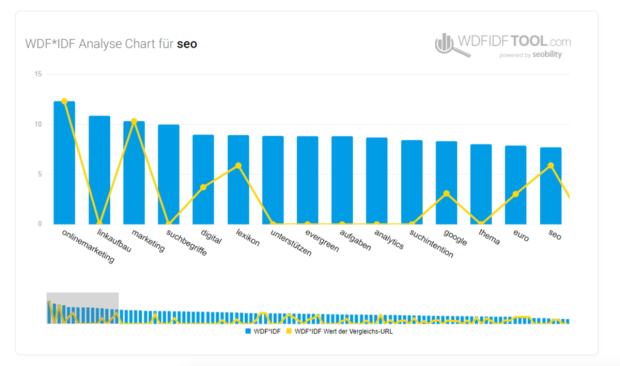
Task: Select the suchbegriffe bar
Action: [168, 174]
